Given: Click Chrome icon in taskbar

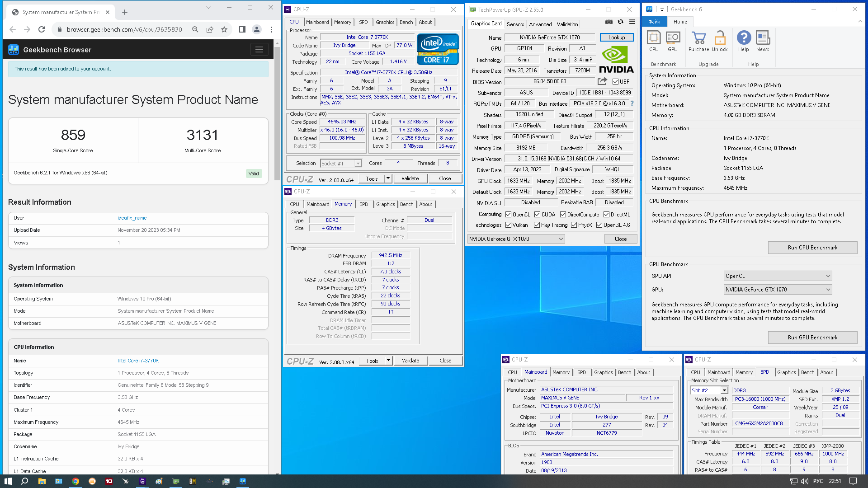Looking at the screenshot, I should [x=75, y=481].
